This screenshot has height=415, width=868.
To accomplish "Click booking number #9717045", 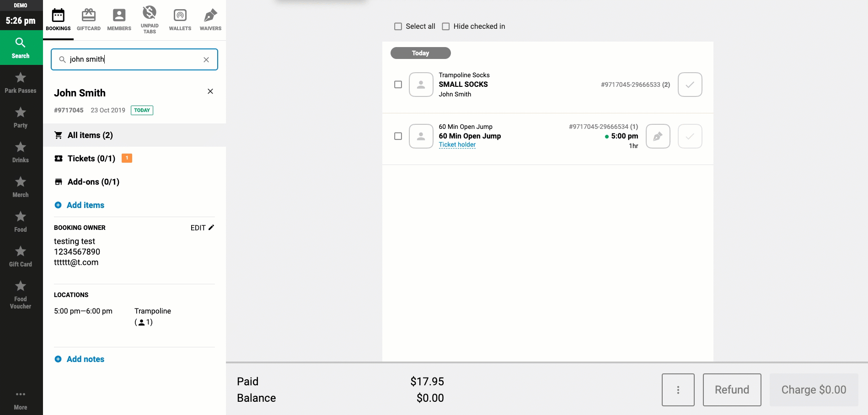I will (x=69, y=110).
